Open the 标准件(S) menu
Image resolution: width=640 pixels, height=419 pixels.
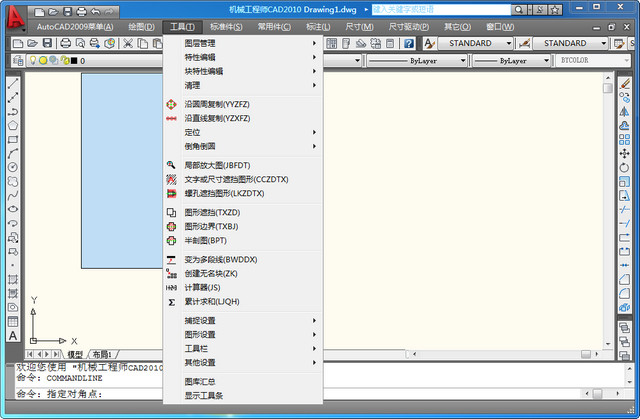pos(226,27)
